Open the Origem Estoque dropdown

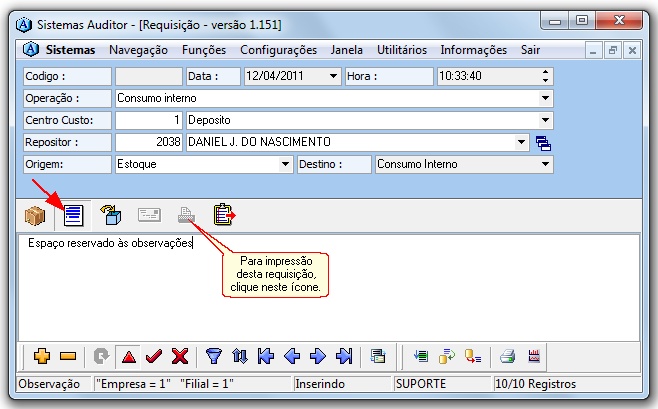[x=285, y=164]
